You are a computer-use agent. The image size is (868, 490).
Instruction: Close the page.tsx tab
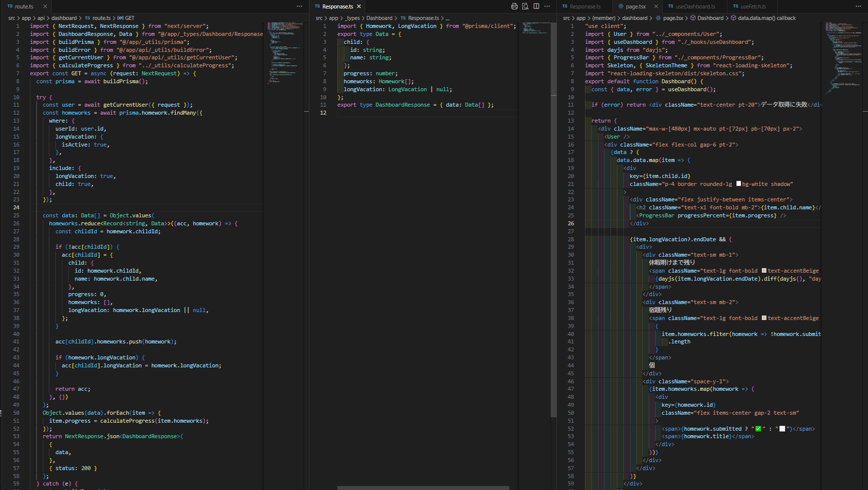(x=656, y=6)
